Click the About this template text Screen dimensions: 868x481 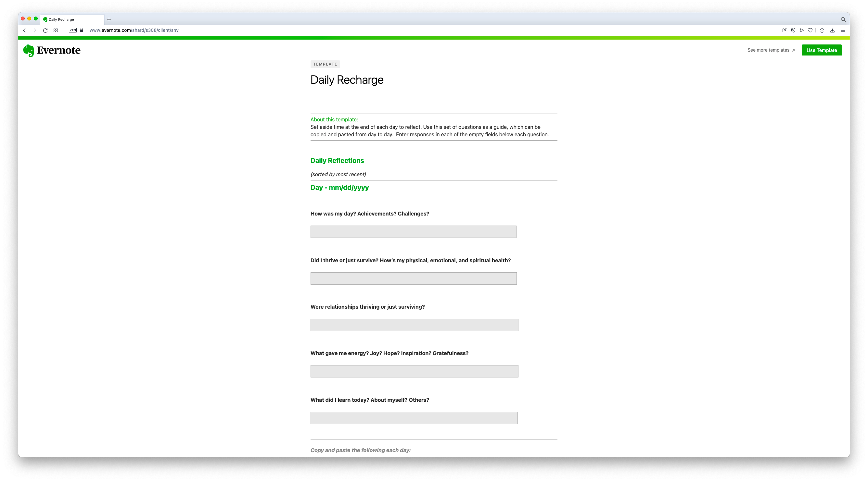point(334,119)
